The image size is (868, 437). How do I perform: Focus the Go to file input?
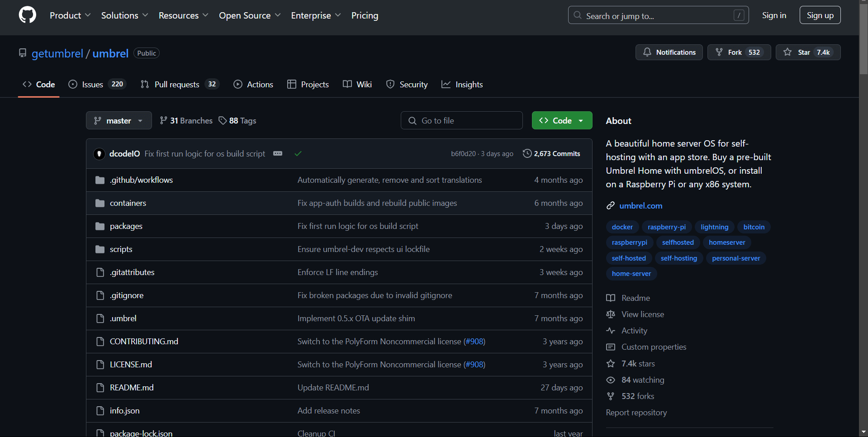(461, 121)
